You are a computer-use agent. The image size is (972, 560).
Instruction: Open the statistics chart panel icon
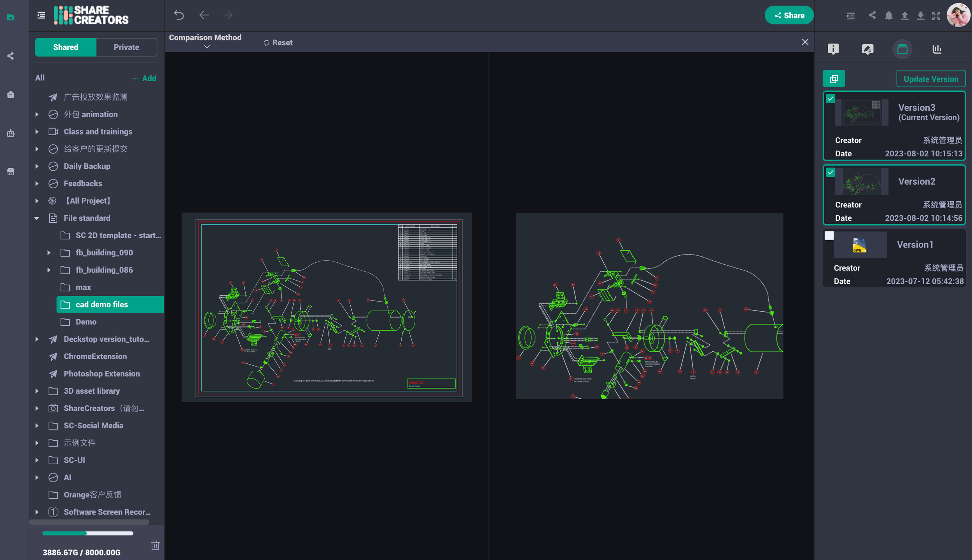[x=937, y=49]
